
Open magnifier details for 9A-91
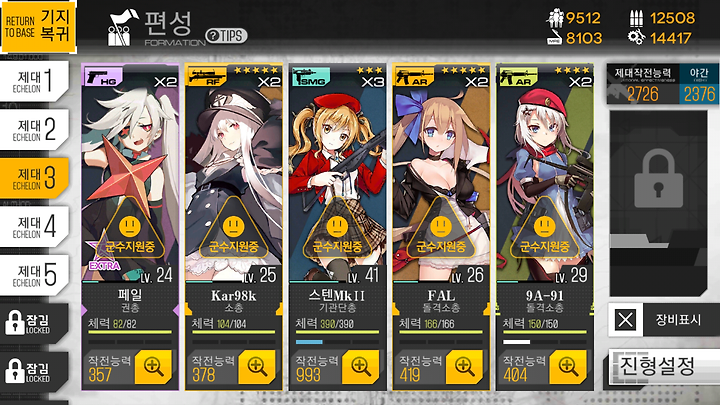(568, 366)
